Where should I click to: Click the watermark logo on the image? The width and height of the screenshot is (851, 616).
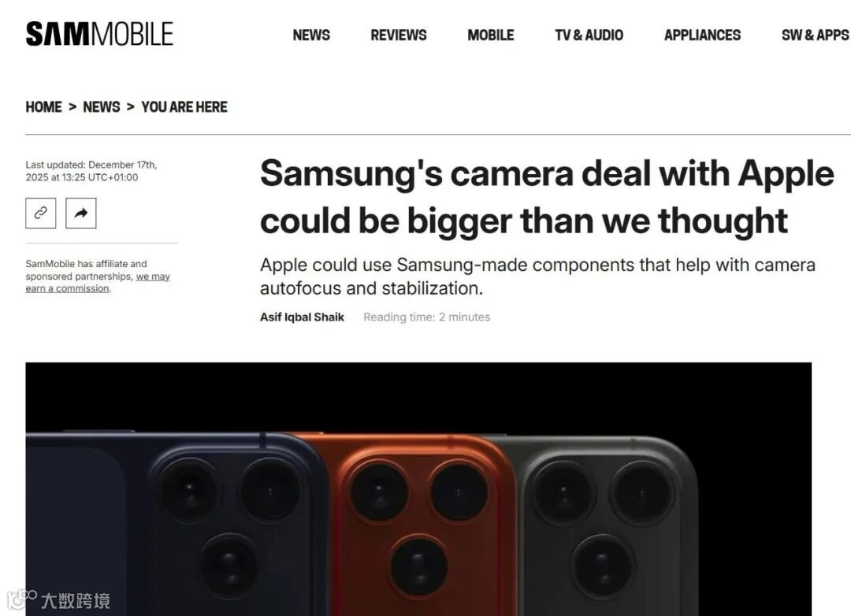coord(58,600)
